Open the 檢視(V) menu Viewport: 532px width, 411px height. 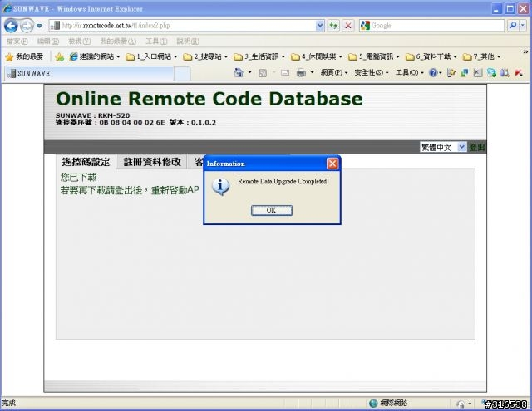80,42
